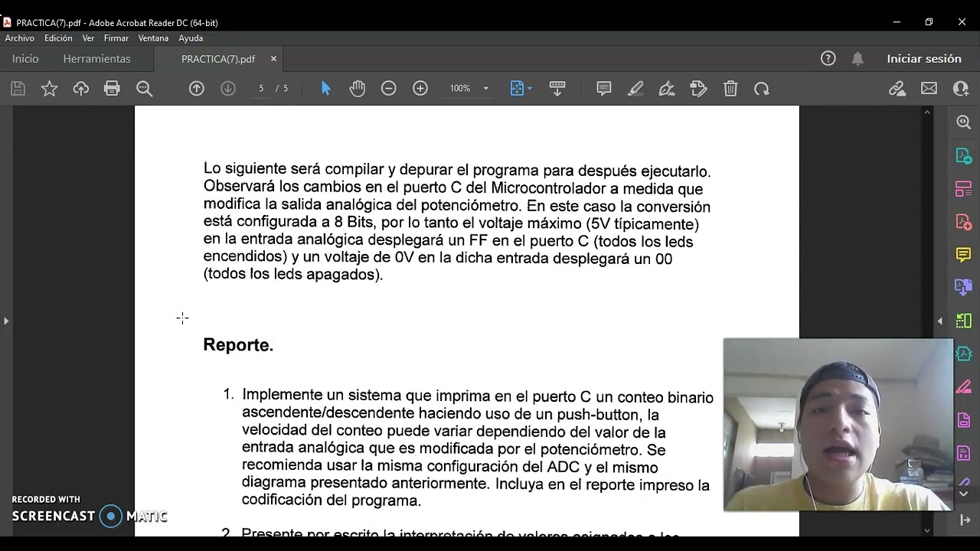Viewport: 980px width, 551px height.
Task: Switch to the Herramientas tab
Action: (96, 59)
